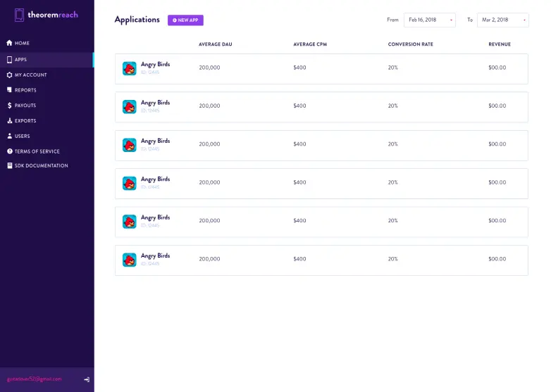551x392 pixels.
Task: Click the Users person icon
Action: coord(9,136)
